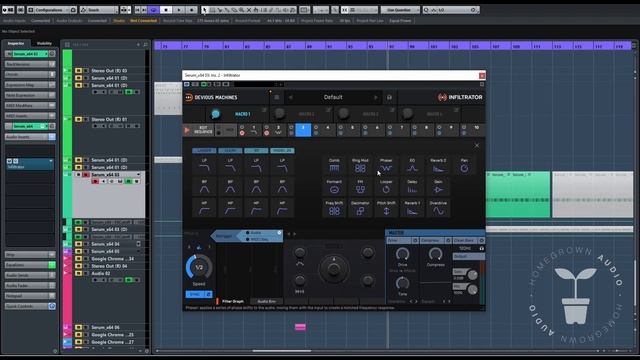Expand the Audio Inserts inspector section
This screenshot has width=640, height=360.
pos(30,137)
